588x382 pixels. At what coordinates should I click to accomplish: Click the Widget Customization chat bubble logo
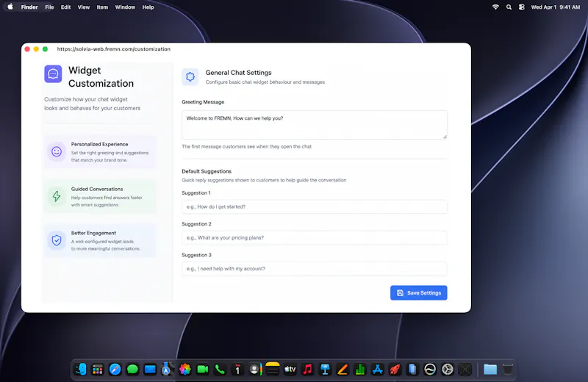pos(53,74)
